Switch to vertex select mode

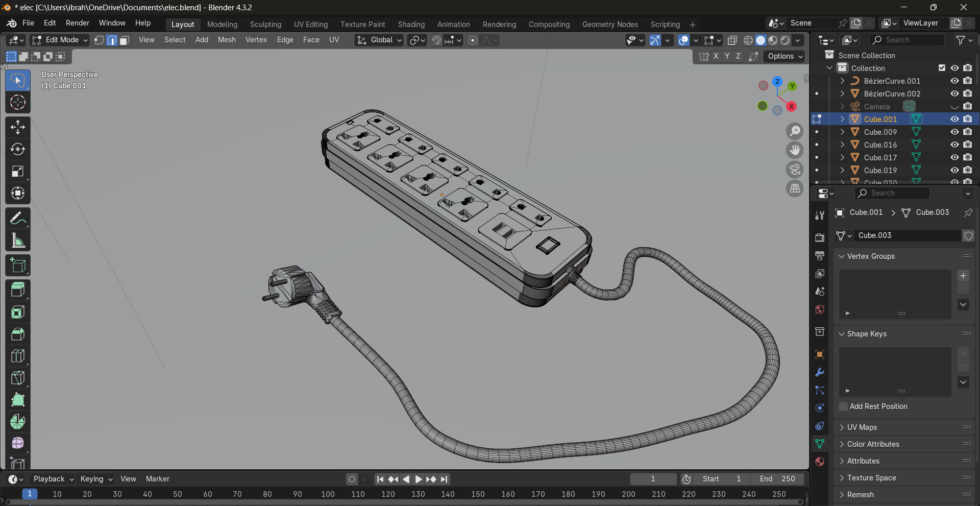pos(99,40)
